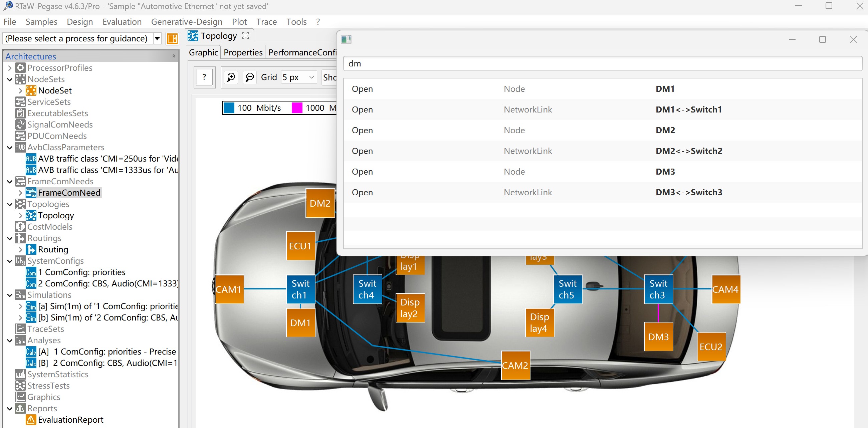Click the orange guidance panel layout icon
868x428 pixels.
[x=172, y=39]
